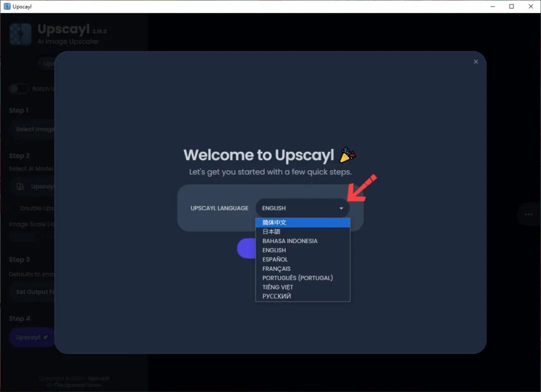Click the Upscayl app icon in title bar
The width and height of the screenshot is (541, 392).
click(x=7, y=6)
